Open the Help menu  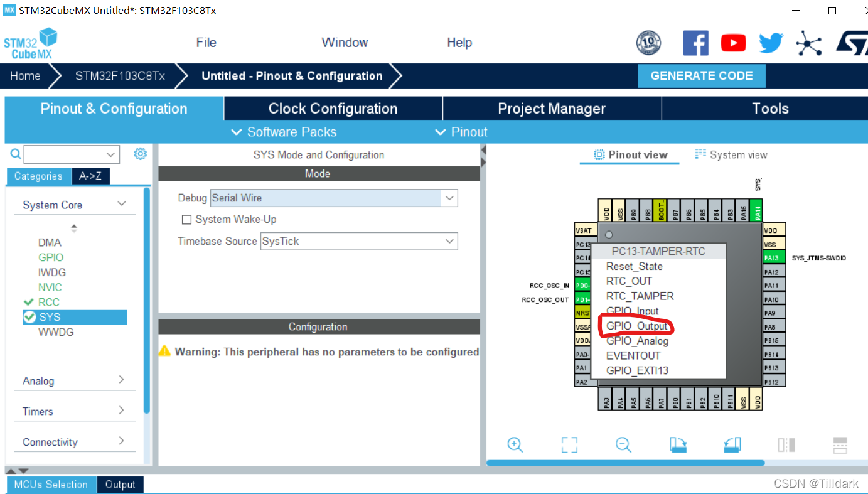pyautogui.click(x=459, y=43)
